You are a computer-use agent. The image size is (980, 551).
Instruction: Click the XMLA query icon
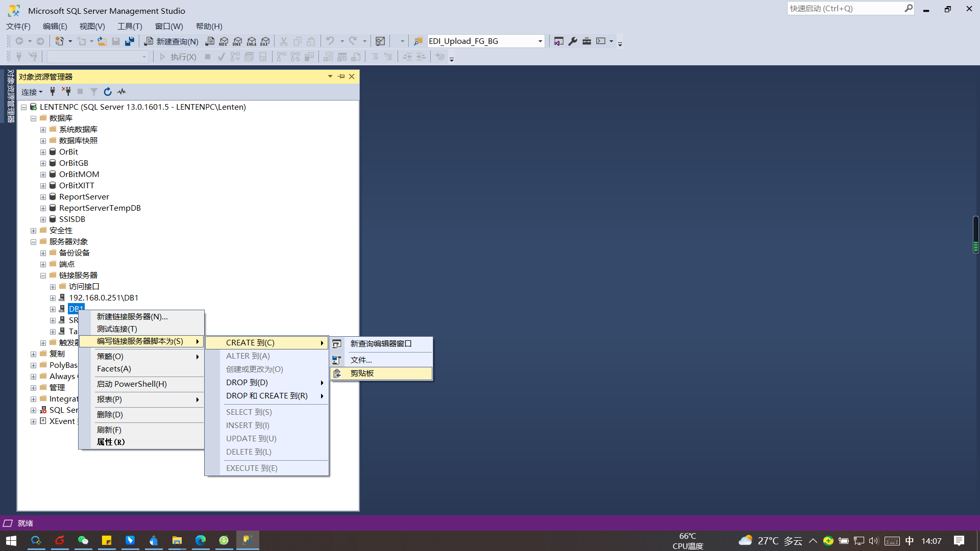tap(252, 41)
